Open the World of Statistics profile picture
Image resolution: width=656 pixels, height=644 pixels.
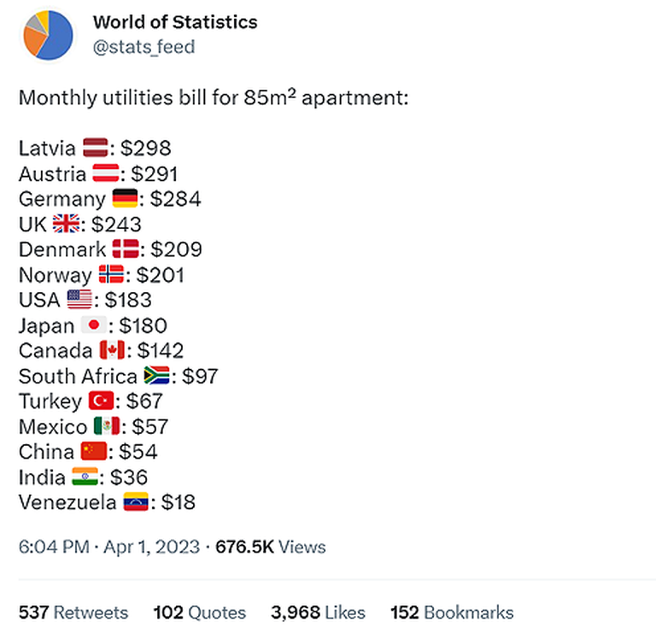[x=48, y=35]
